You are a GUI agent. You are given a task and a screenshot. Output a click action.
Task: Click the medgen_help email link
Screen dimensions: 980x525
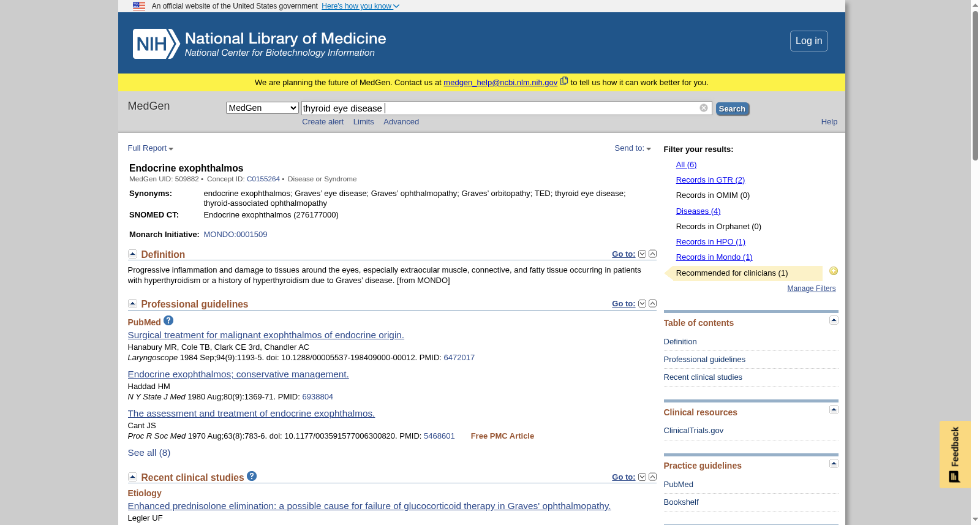pos(500,83)
